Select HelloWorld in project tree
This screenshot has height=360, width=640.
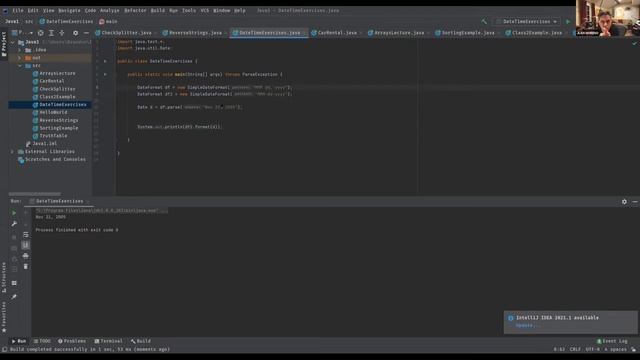(53, 112)
